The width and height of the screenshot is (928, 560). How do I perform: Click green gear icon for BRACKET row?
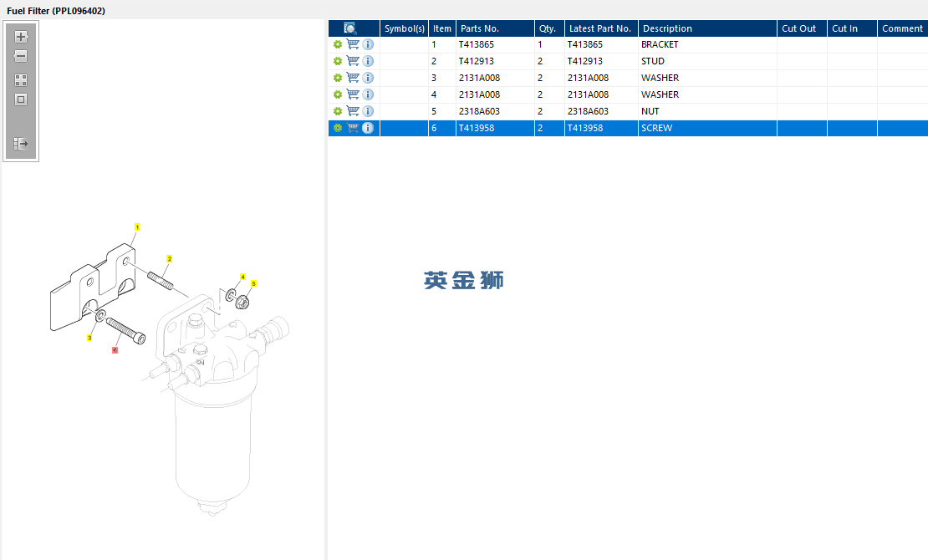pos(338,44)
